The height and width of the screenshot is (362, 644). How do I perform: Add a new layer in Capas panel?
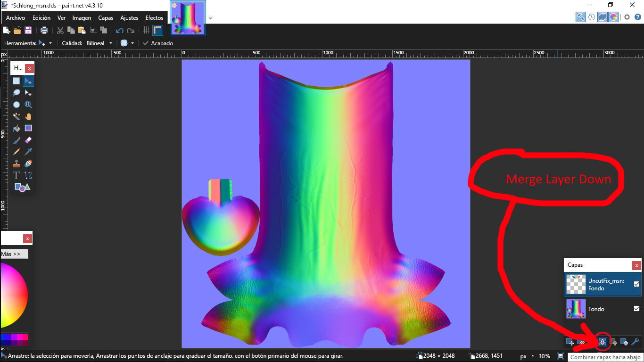tap(570, 342)
